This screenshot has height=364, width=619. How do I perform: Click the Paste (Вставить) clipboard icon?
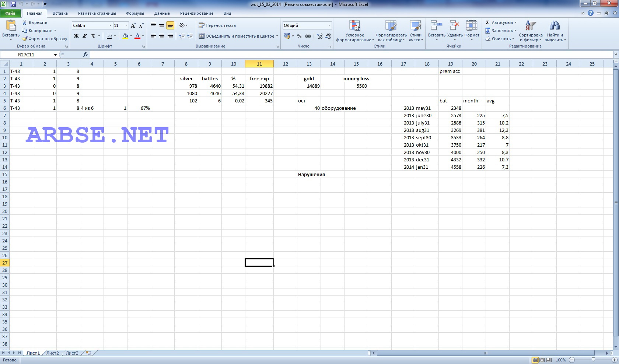tap(11, 26)
